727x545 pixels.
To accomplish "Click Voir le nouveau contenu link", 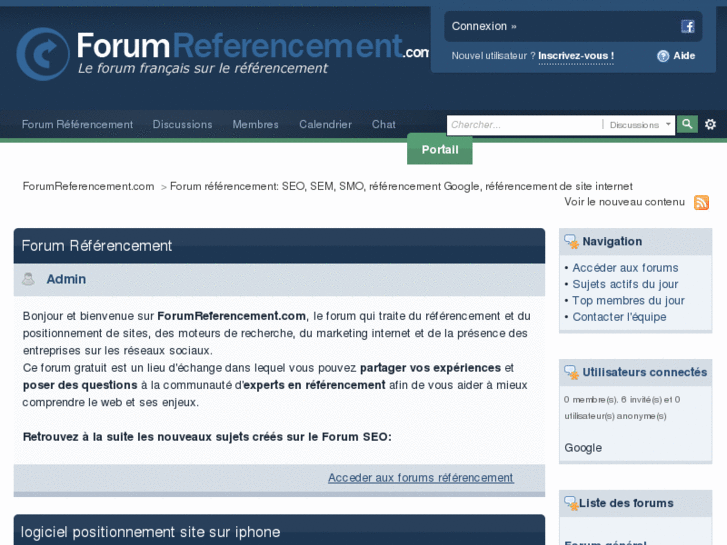I will point(624,202).
